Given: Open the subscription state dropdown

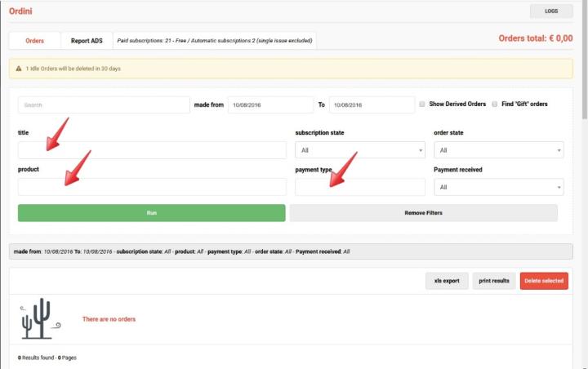Looking at the screenshot, I should [x=359, y=150].
